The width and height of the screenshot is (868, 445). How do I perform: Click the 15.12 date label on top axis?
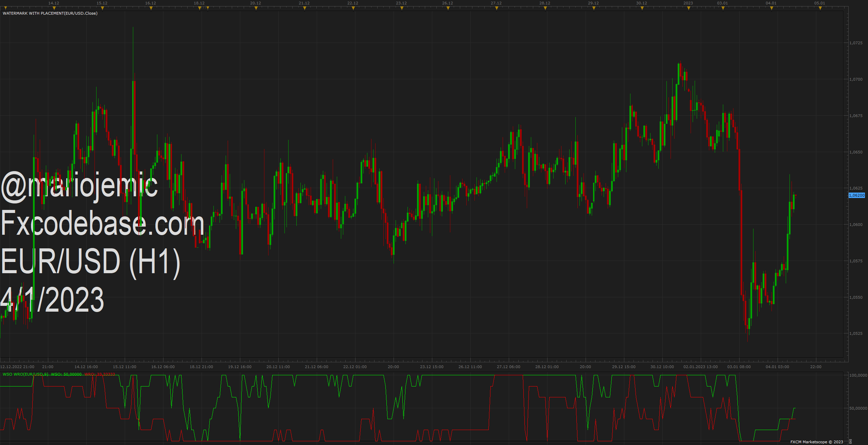[x=102, y=3]
